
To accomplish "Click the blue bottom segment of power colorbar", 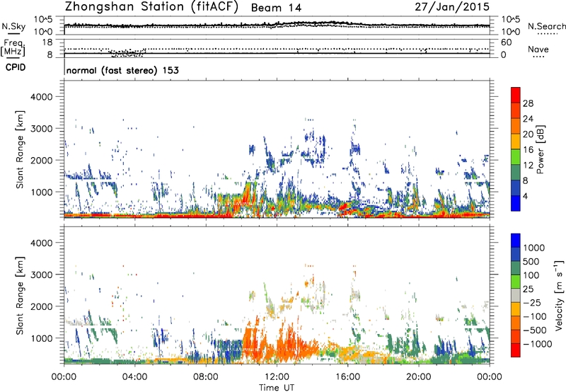I will [x=516, y=204].
